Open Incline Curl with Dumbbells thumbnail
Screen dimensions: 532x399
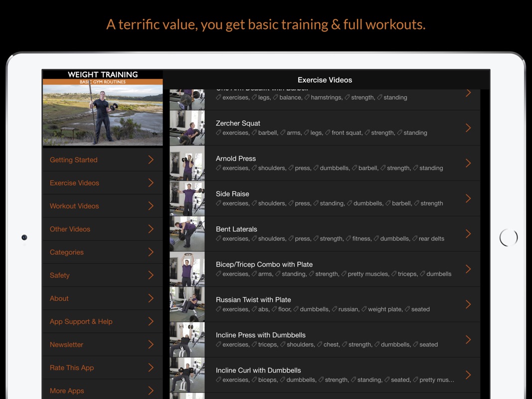pyautogui.click(x=187, y=375)
